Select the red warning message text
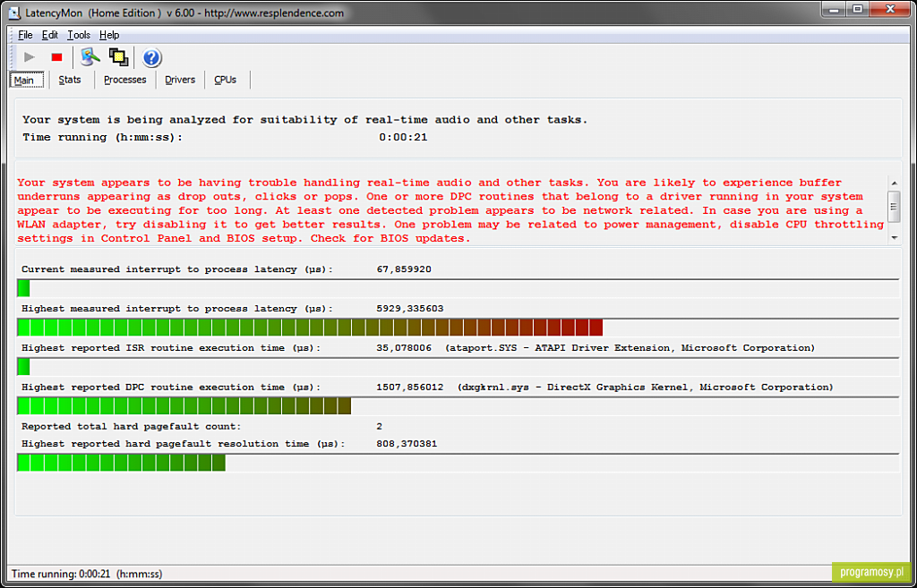Viewport: 917px width, 588px height. (451, 210)
